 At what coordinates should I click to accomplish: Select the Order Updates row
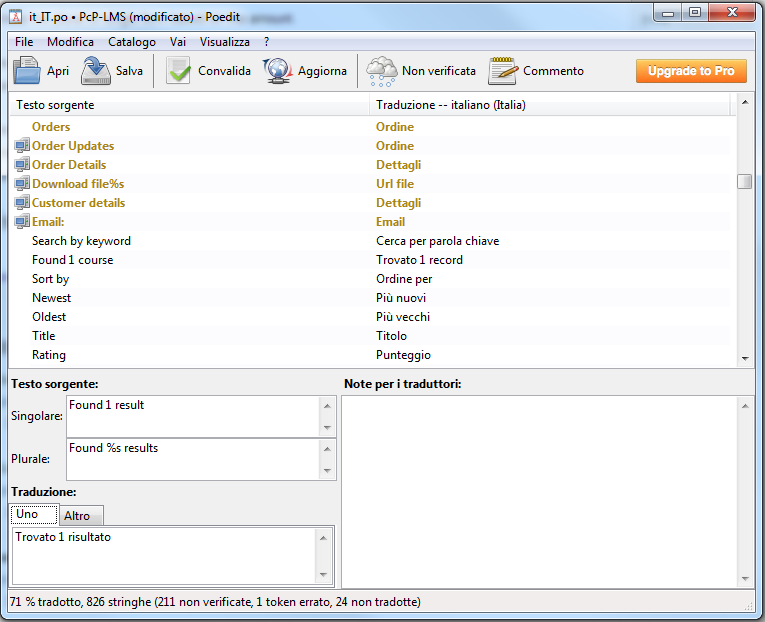pyautogui.click(x=372, y=146)
